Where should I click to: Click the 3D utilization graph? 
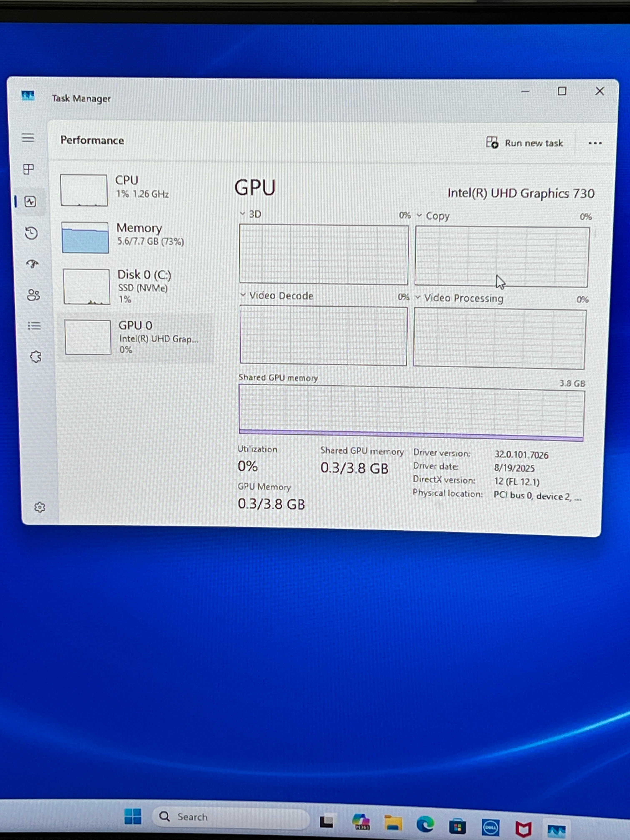click(324, 254)
